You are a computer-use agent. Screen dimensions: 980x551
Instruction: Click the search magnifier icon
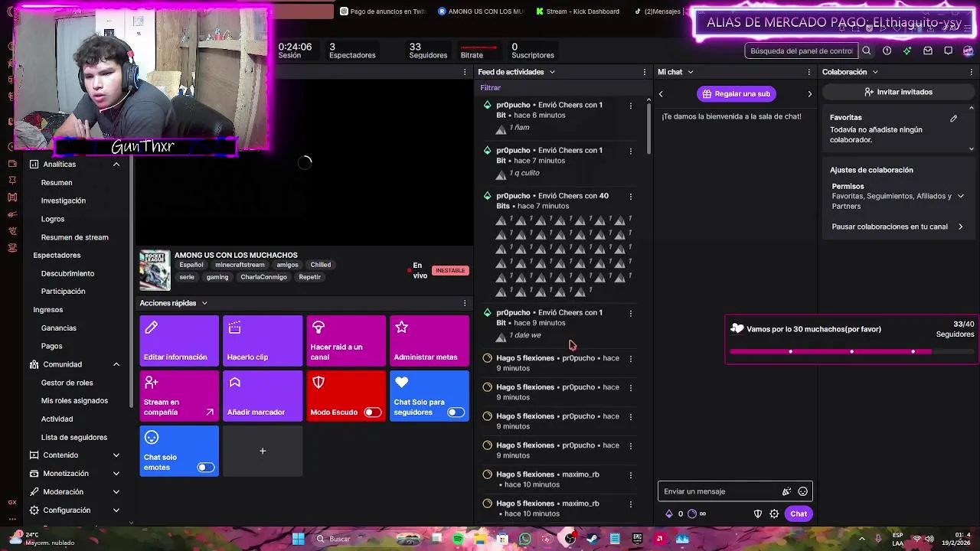pyautogui.click(x=867, y=51)
